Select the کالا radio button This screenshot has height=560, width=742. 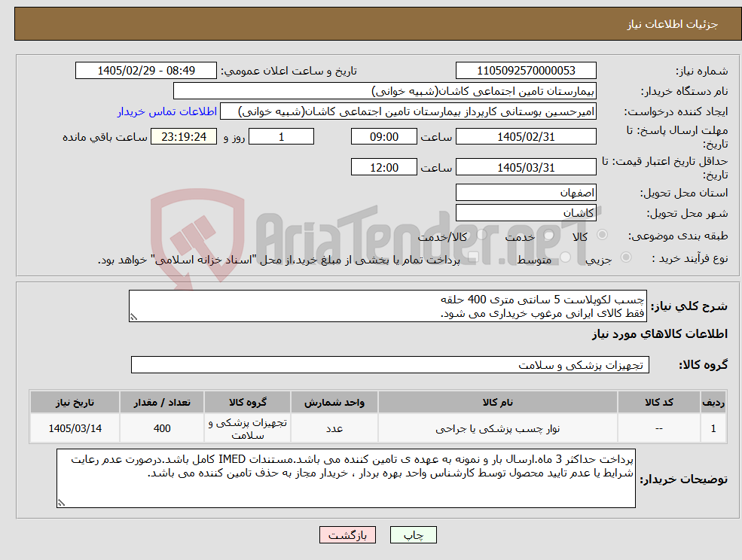pos(603,235)
